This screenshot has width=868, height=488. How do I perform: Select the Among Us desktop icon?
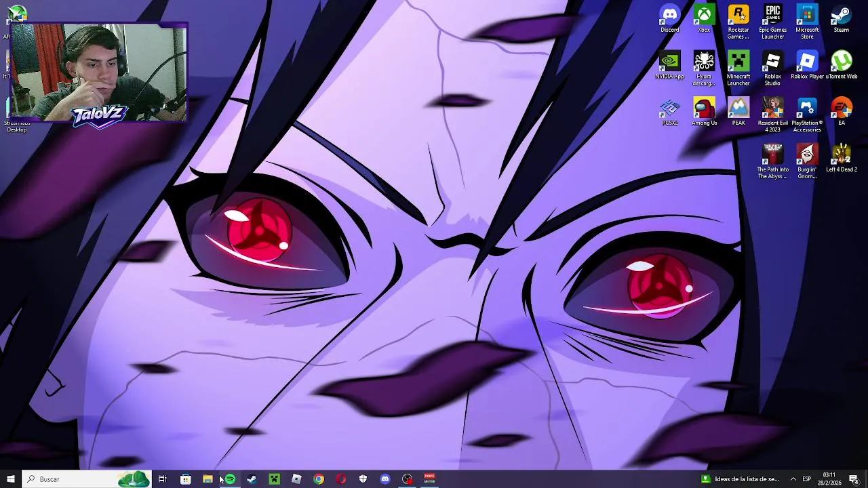click(704, 112)
